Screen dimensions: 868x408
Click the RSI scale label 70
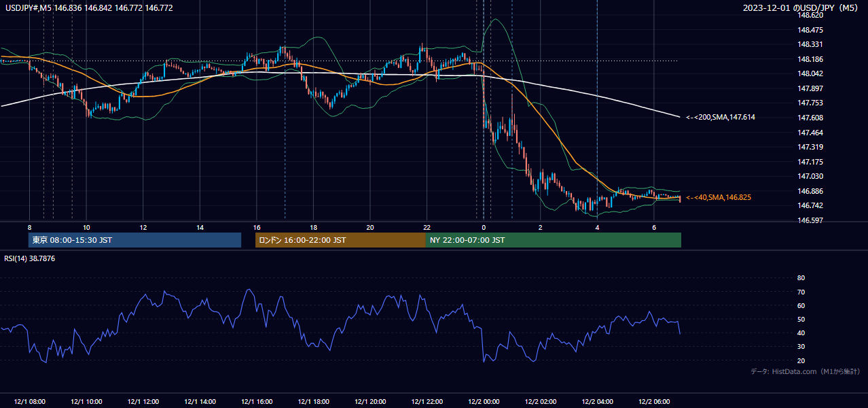pyautogui.click(x=801, y=292)
